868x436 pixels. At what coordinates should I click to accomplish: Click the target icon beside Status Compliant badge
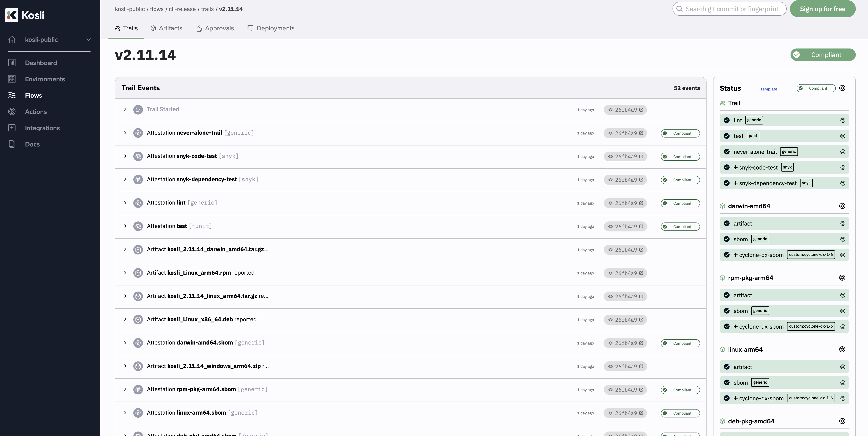click(x=842, y=88)
